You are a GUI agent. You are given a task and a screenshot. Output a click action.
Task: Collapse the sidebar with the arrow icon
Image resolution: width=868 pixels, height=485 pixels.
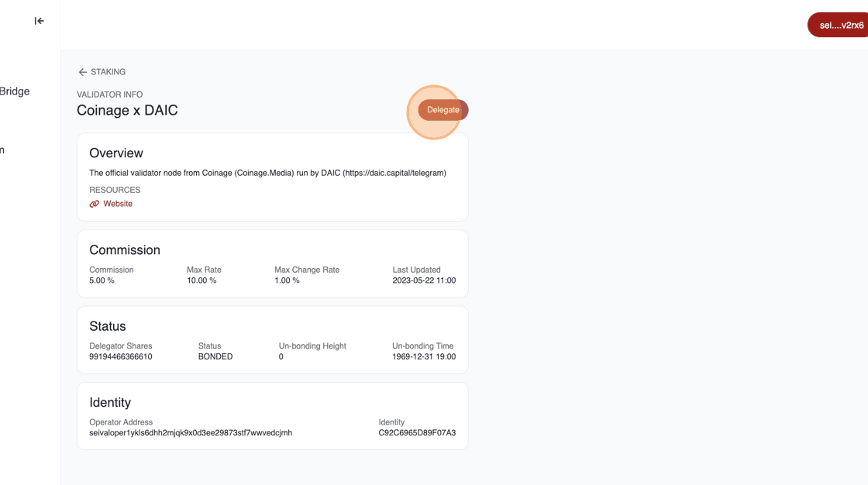pos(40,21)
